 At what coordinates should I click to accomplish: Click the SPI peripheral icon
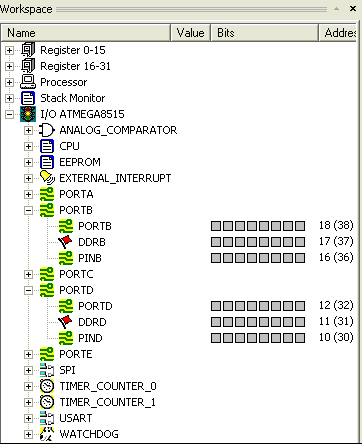[47, 370]
